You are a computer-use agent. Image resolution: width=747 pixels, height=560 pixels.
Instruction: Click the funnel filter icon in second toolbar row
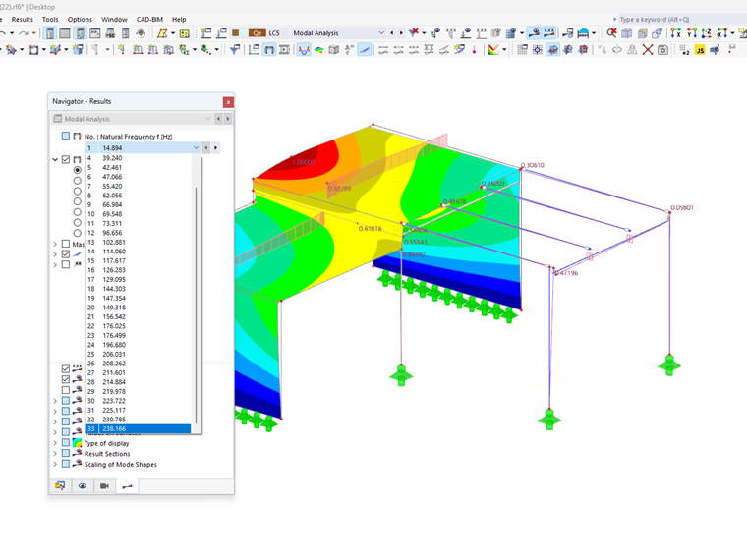(x=234, y=50)
